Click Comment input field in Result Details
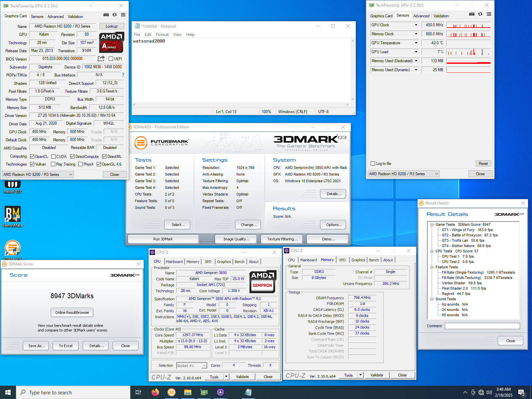 [x=482, y=326]
